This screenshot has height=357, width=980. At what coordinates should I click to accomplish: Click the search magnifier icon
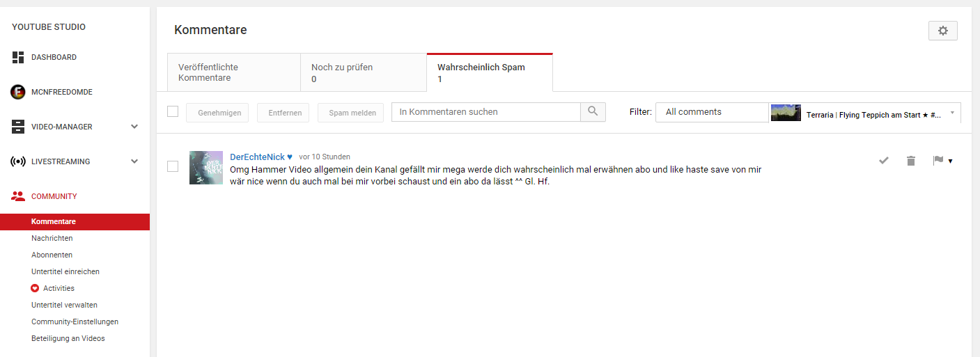(x=593, y=112)
